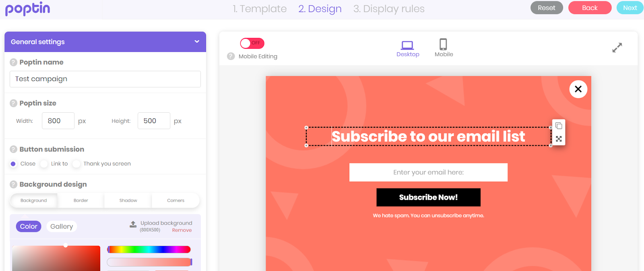644x271 pixels.
Task: Click the popup's round X close icon
Action: click(578, 89)
